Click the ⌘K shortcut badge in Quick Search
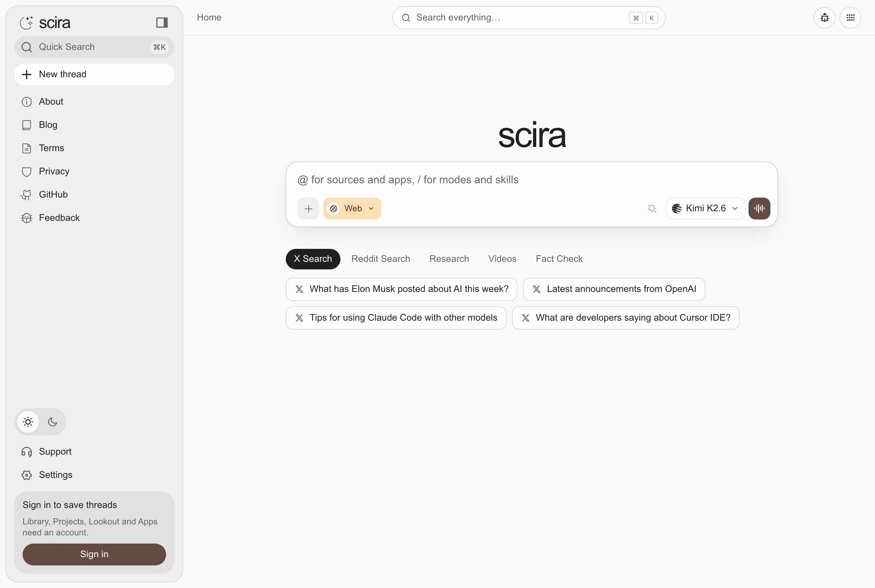This screenshot has width=875, height=588. click(159, 47)
